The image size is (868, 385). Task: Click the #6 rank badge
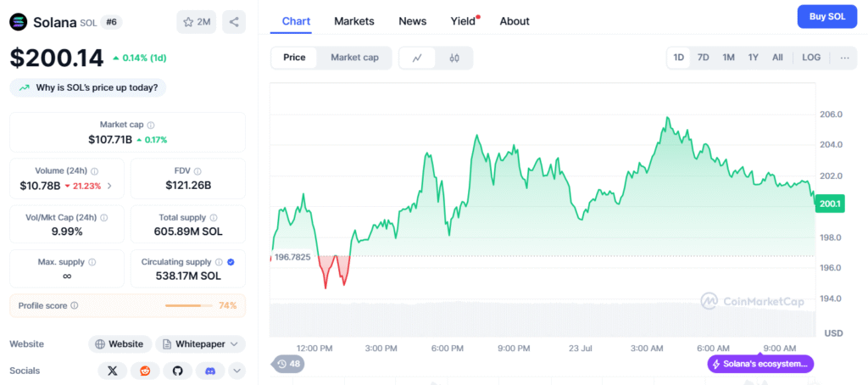coord(113,22)
